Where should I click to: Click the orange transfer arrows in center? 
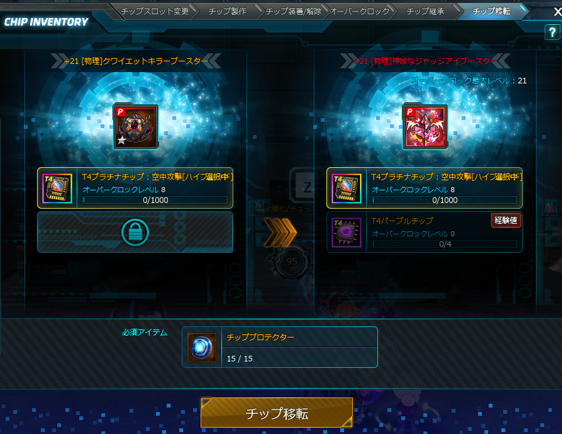click(x=280, y=233)
